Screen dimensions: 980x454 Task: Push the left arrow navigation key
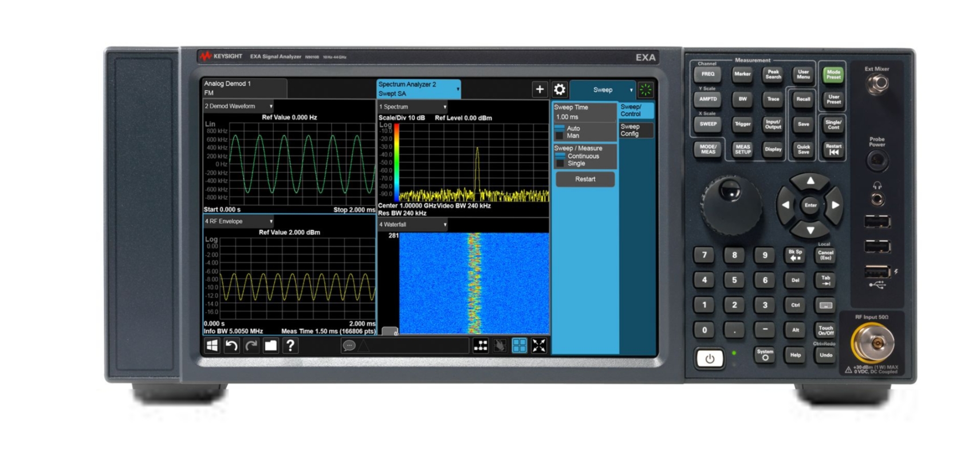(785, 205)
